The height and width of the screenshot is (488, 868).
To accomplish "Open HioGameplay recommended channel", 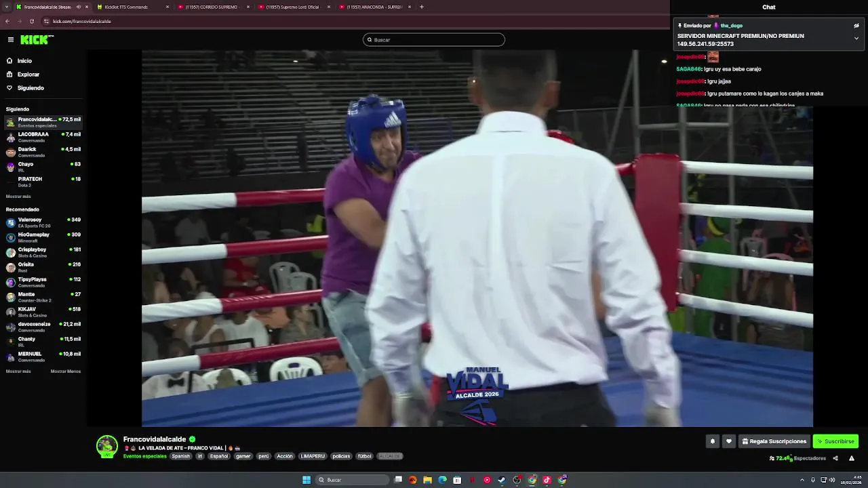I will click(43, 237).
